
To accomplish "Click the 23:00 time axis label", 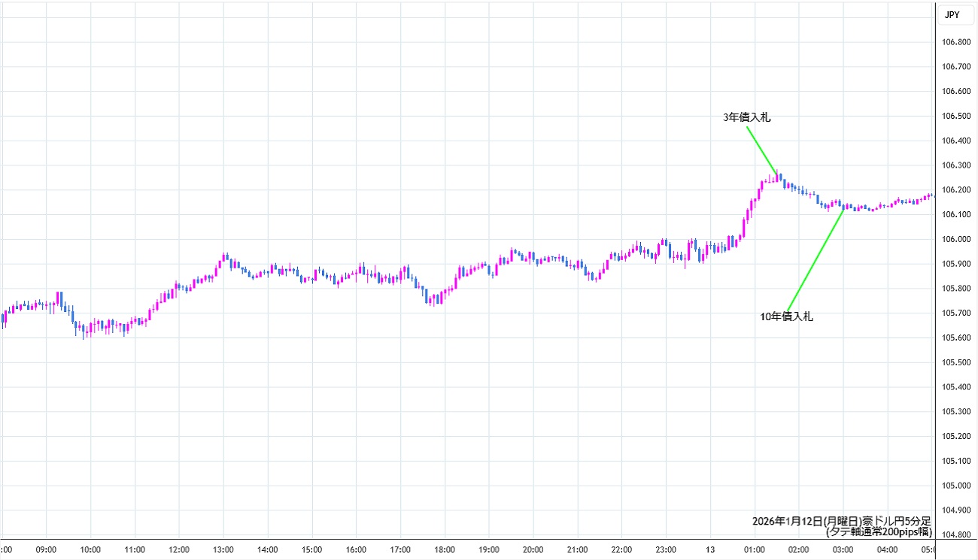I will coord(666,549).
